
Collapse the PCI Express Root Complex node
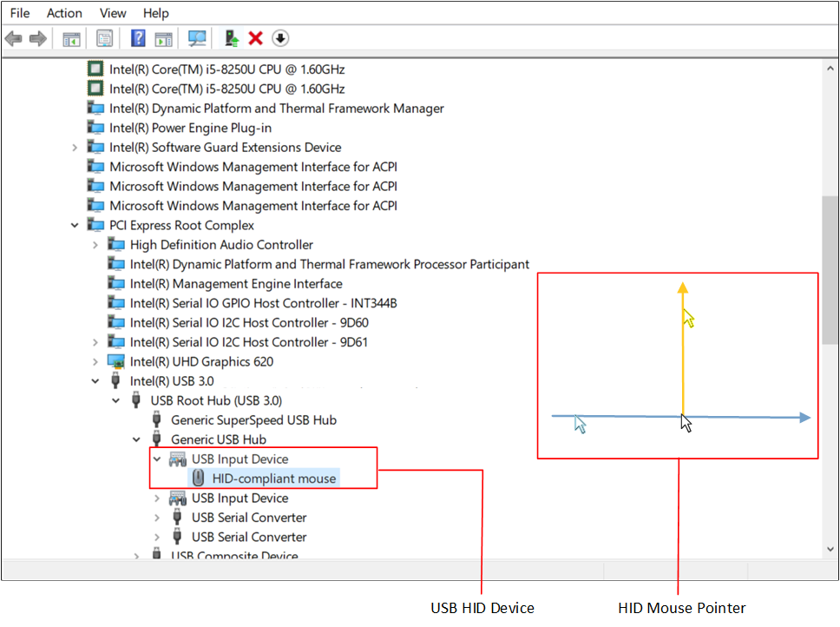coord(75,226)
